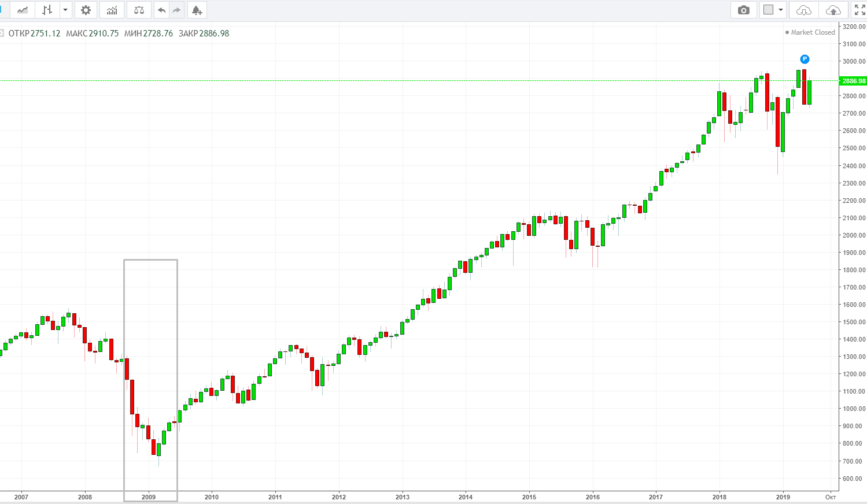Click the blue P publish marker on chart
The image size is (867, 504).
point(804,59)
